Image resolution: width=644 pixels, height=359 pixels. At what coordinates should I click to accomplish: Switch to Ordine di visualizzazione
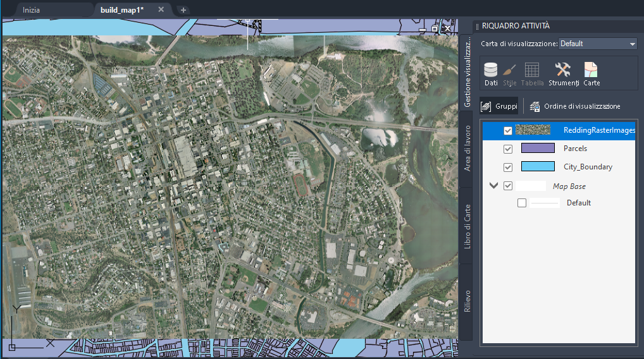[575, 106]
